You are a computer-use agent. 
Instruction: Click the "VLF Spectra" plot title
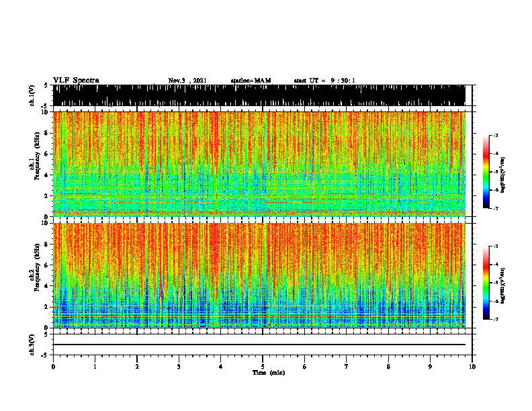pyautogui.click(x=76, y=81)
